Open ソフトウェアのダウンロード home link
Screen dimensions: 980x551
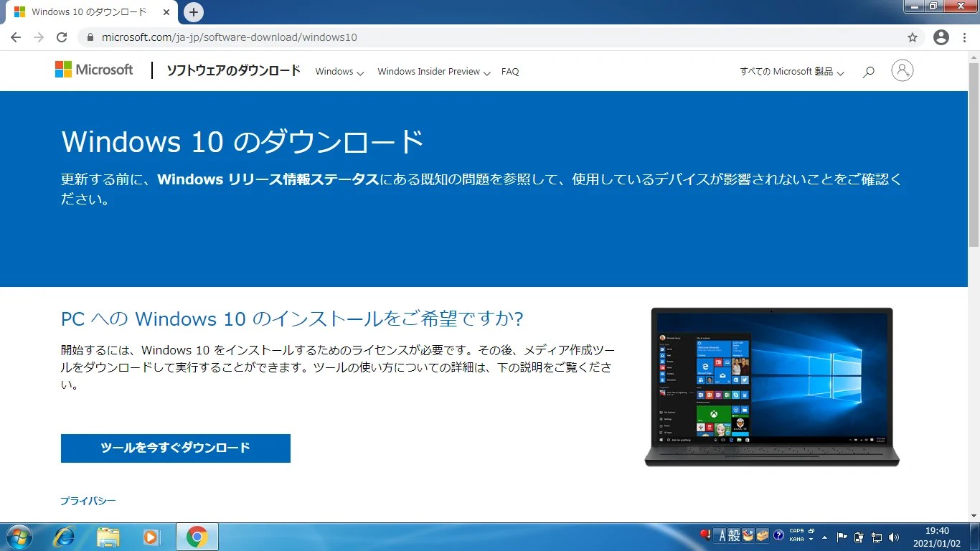click(233, 70)
